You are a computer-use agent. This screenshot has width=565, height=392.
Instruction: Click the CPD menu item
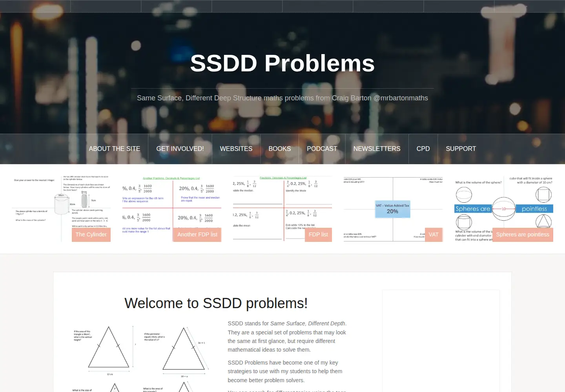[423, 149]
